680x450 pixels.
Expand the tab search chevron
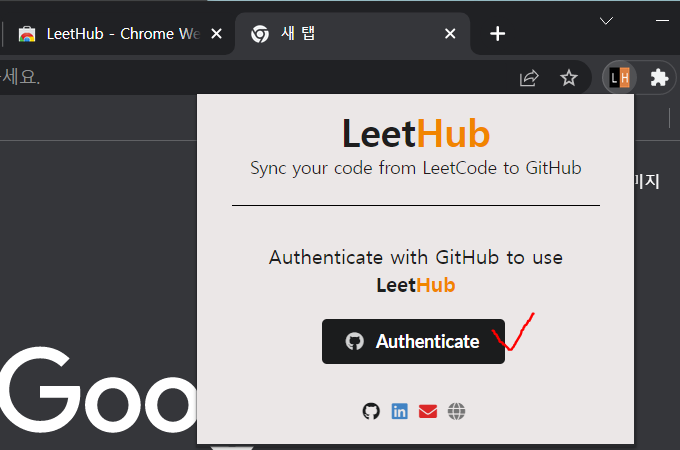tap(606, 20)
